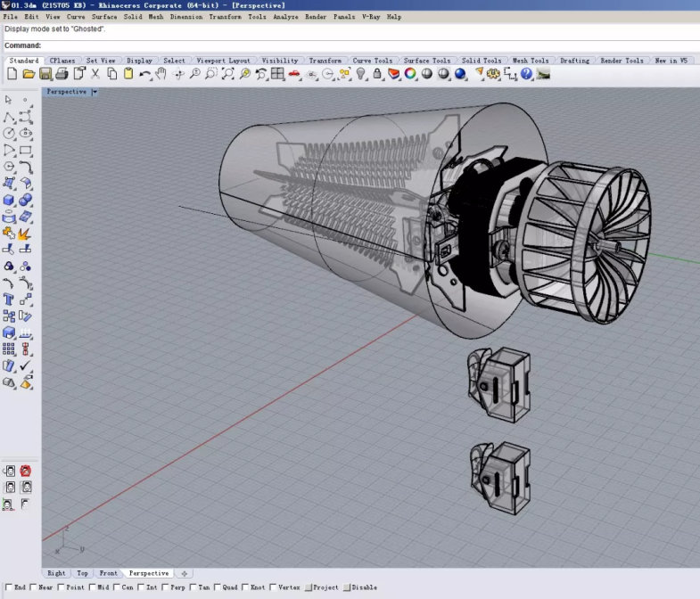Click the Save file icon

(x=46, y=74)
